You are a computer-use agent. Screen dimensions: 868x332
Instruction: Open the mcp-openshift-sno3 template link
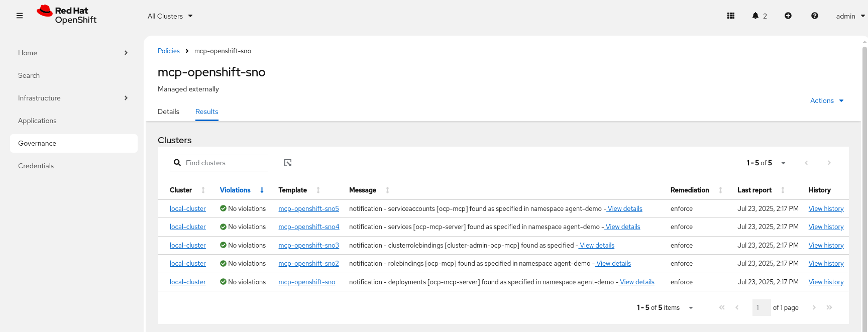coord(309,245)
